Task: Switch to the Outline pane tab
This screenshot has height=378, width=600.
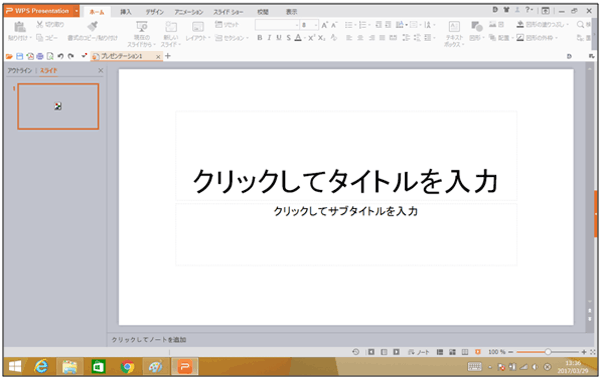Action: (20, 70)
